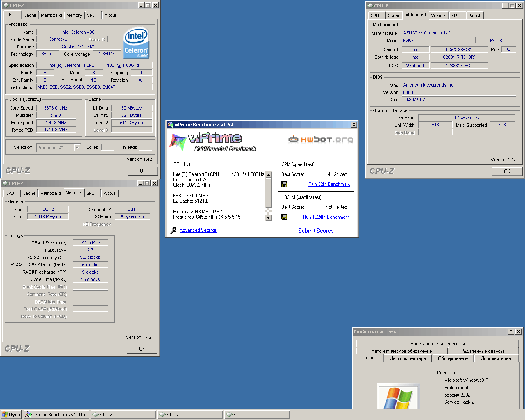
Task: Open the Processor #1 selection dropdown
Action: (x=77, y=147)
